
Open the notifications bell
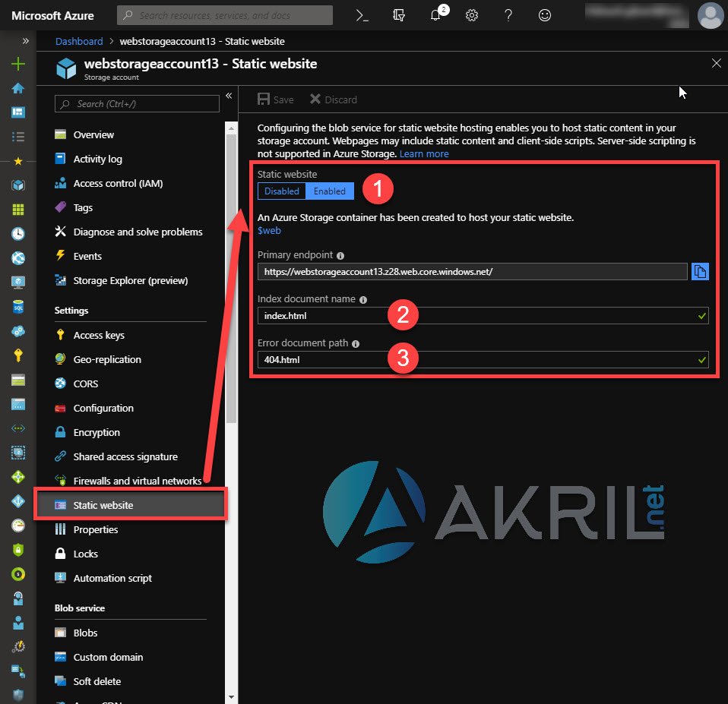436,14
